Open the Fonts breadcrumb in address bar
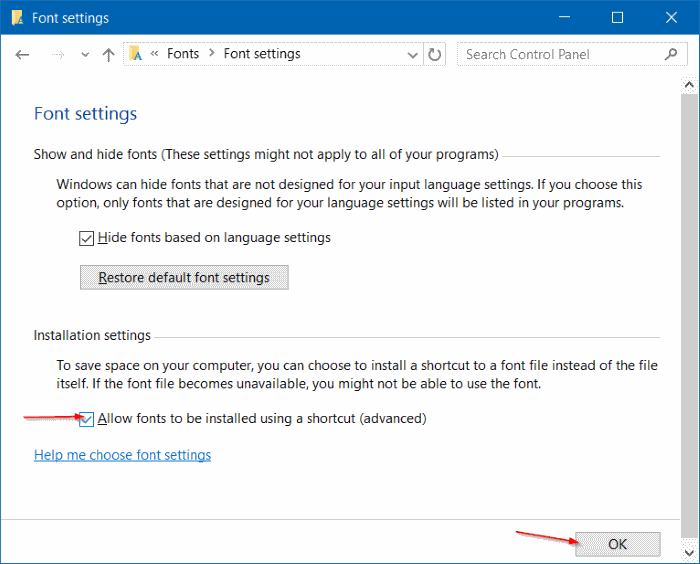Image resolution: width=700 pixels, height=564 pixels. pyautogui.click(x=183, y=54)
